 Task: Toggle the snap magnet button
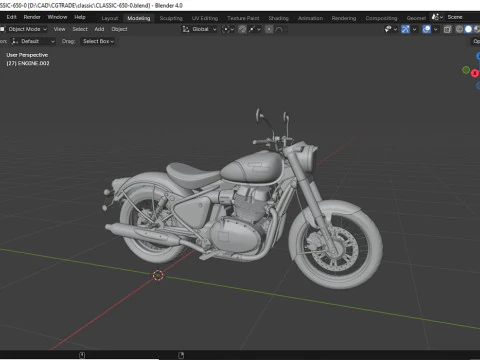coord(242,29)
